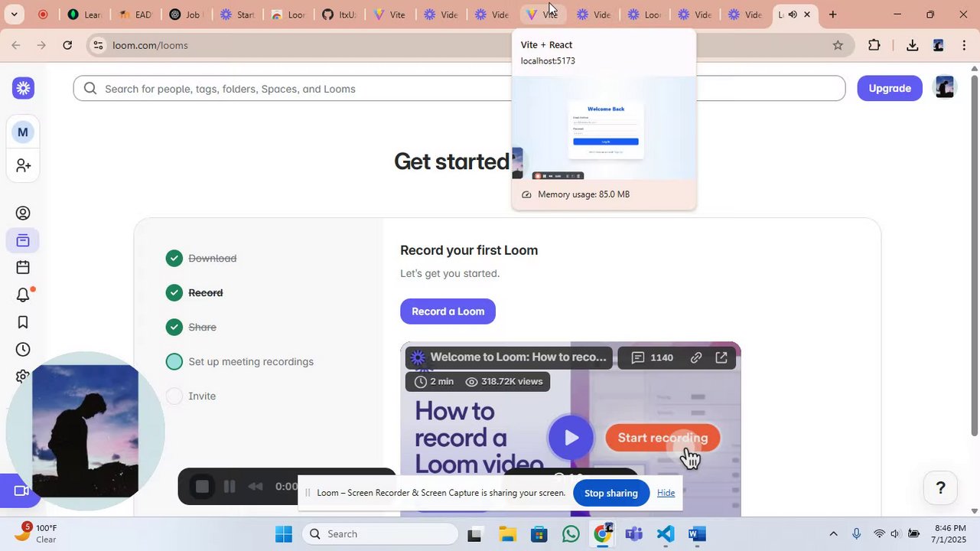Show hidden system tray icons

point(833,533)
